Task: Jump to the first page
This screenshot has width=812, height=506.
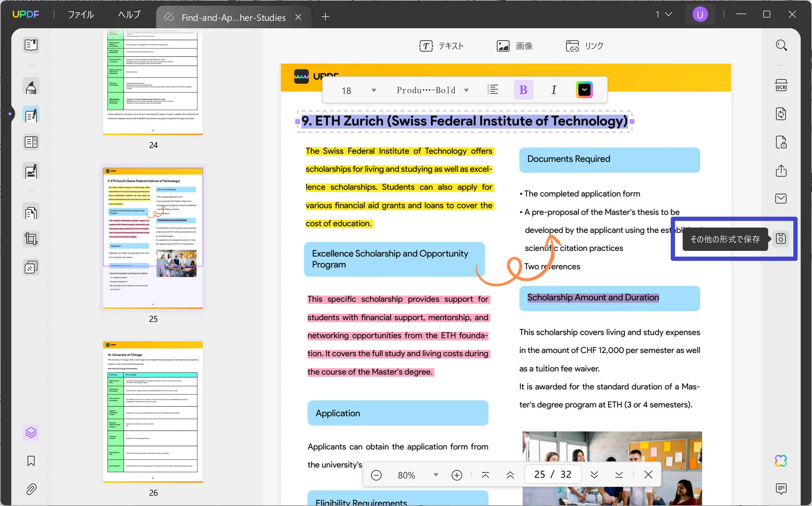Action: coord(486,475)
